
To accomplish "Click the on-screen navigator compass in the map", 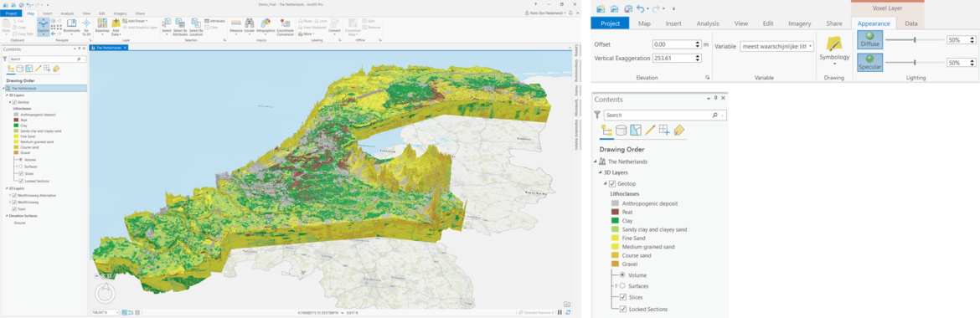I will pyautogui.click(x=105, y=294).
